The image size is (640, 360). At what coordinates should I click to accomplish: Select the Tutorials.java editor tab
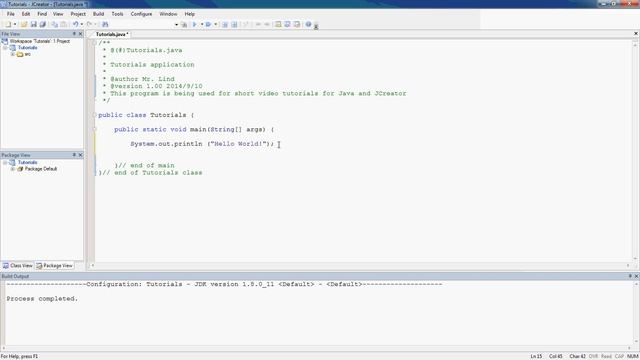(112, 34)
